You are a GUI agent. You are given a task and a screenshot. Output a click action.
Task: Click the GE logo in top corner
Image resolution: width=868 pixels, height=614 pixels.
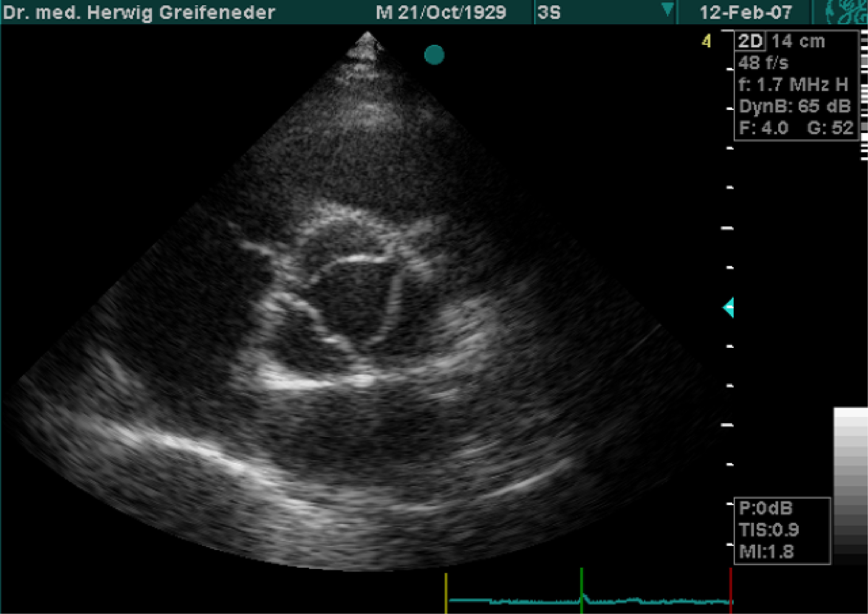click(846, 12)
